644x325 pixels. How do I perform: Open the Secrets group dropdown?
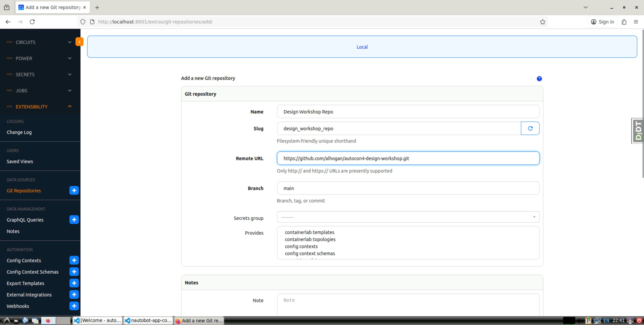408,217
